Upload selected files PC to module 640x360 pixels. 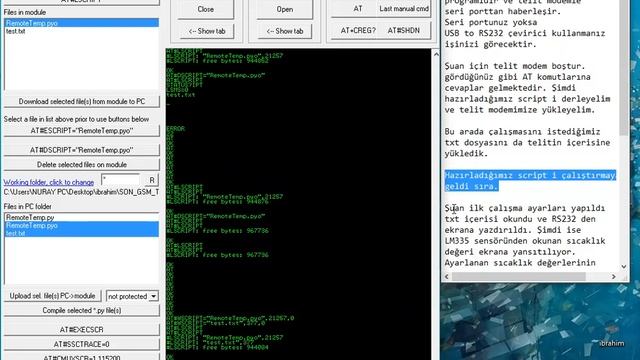click(x=52, y=296)
